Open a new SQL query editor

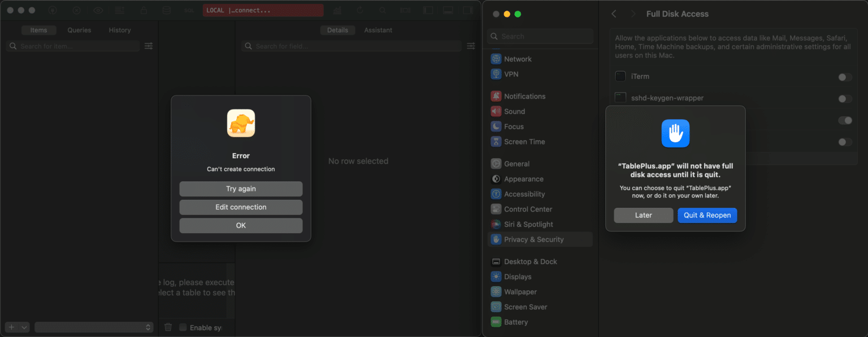189,10
